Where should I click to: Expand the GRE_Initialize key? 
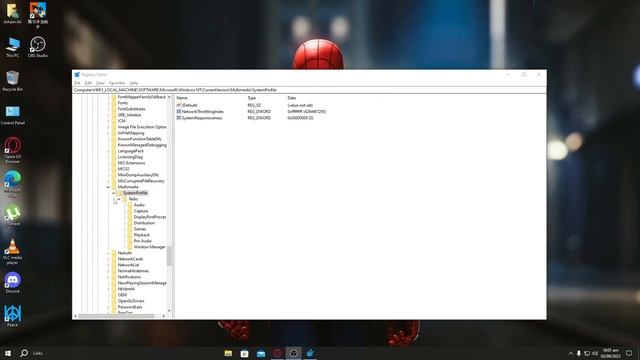(109, 115)
